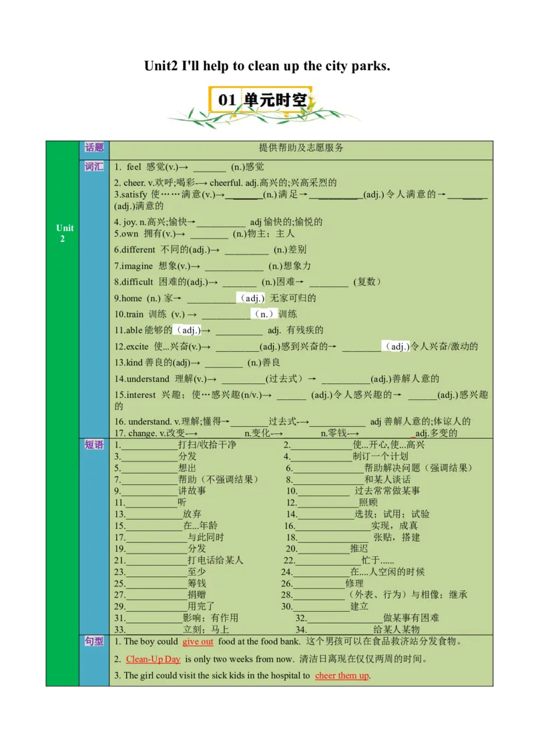This screenshot has height=756, width=534.
Task: Click the highlighted (n.) box in item 9
Action: [x=264, y=315]
